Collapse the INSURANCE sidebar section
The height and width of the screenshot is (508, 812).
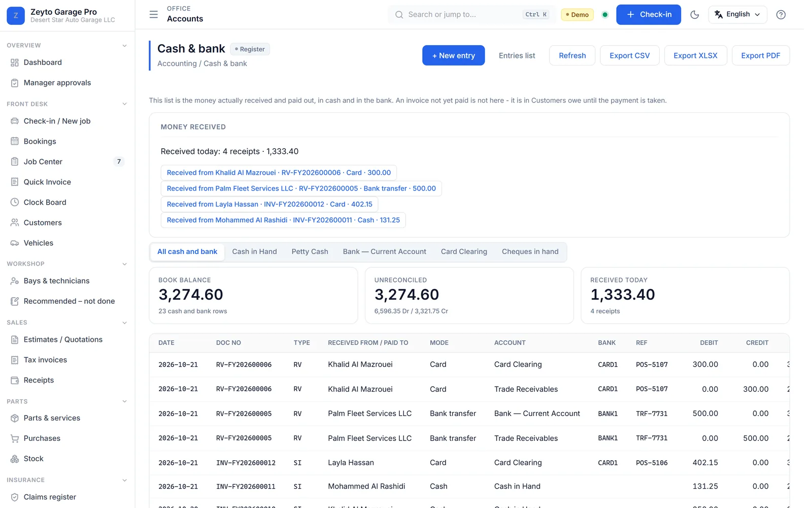[x=124, y=480]
